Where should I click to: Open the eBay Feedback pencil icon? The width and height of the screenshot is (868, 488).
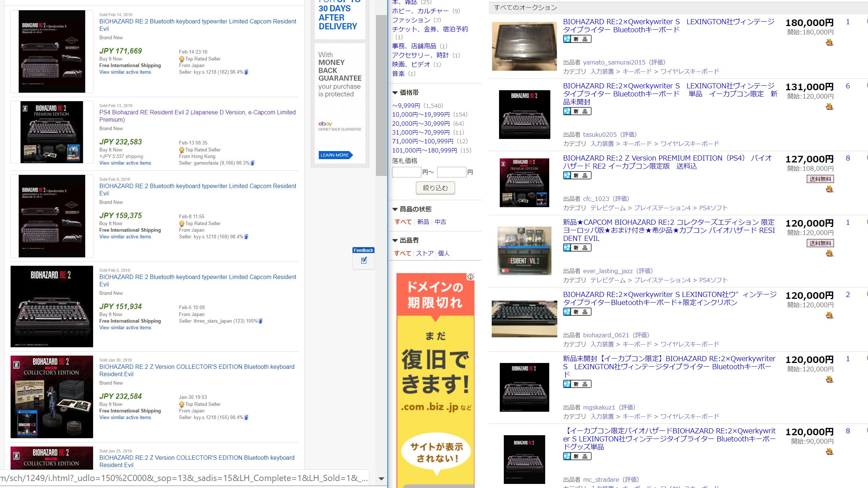364,260
